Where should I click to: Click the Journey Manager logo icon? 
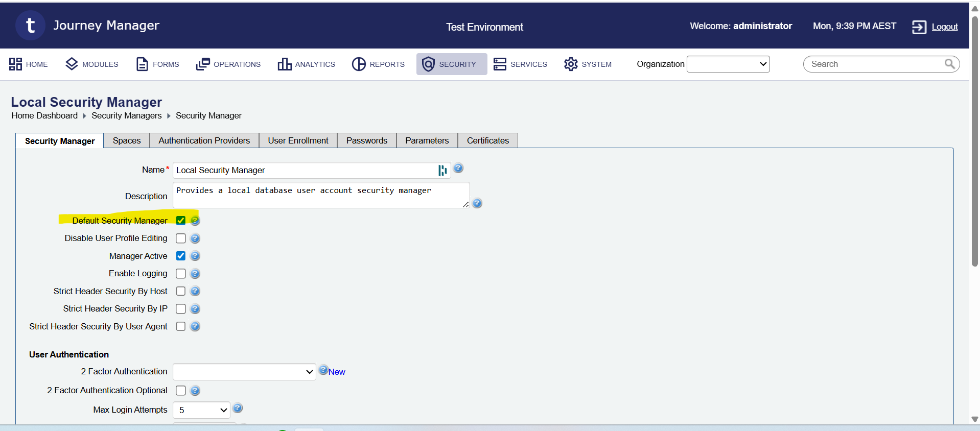tap(30, 26)
